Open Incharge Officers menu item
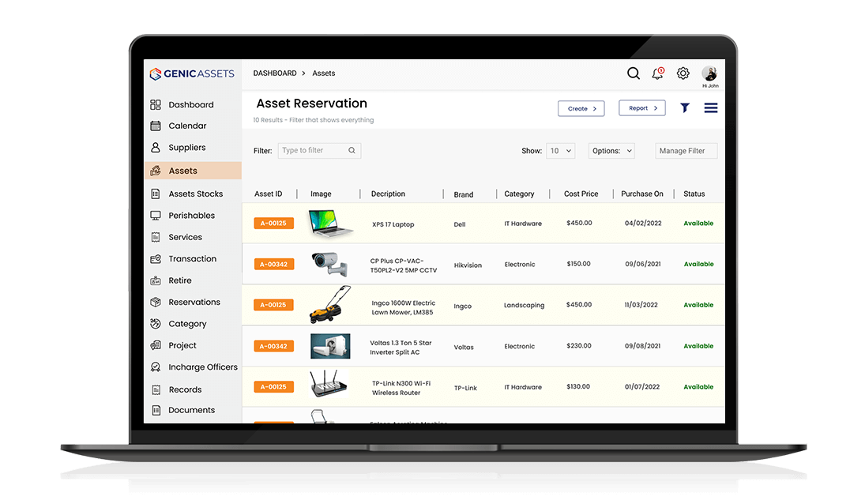 point(203,367)
